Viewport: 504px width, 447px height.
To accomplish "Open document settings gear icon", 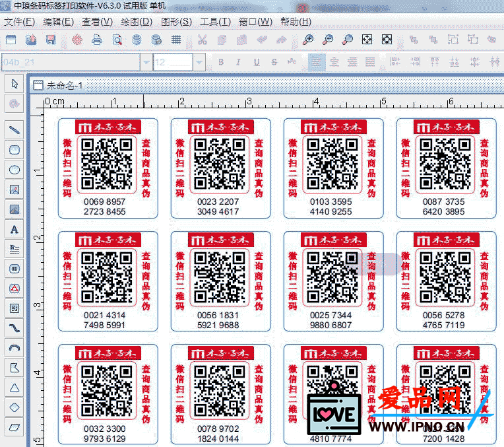I will (x=77, y=40).
